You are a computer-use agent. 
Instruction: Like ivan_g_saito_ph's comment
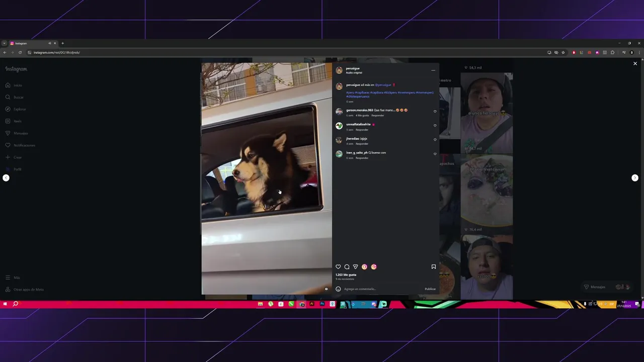tap(435, 154)
